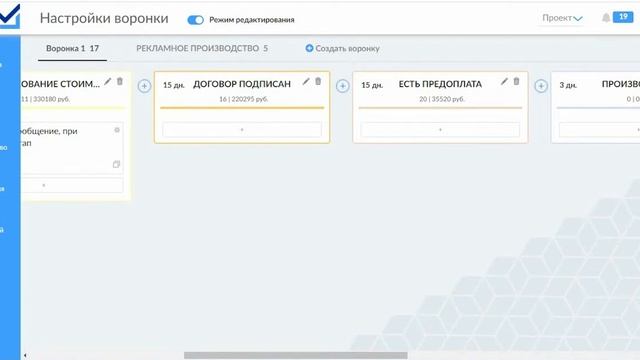Click the 20 | 35520 руб. summary
Screen dimensions: 640x360
(x=442, y=99)
